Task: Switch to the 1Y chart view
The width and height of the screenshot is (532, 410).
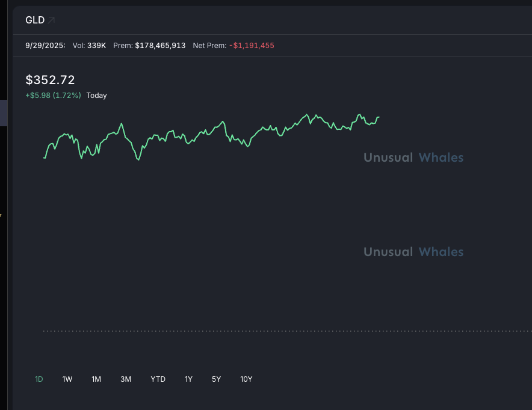Action: coord(188,379)
